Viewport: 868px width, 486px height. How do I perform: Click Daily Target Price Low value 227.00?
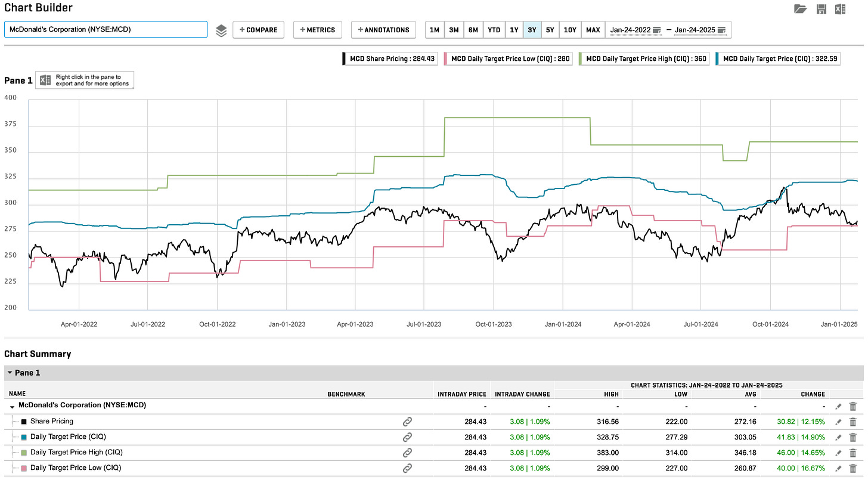tap(677, 468)
